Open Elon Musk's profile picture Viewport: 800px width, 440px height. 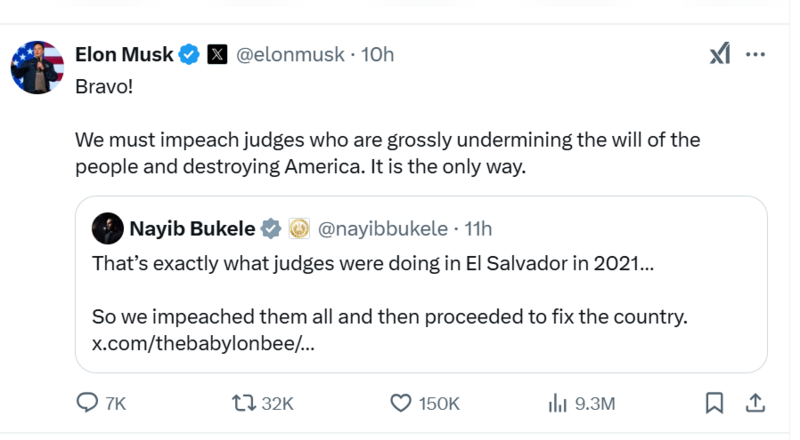click(37, 68)
